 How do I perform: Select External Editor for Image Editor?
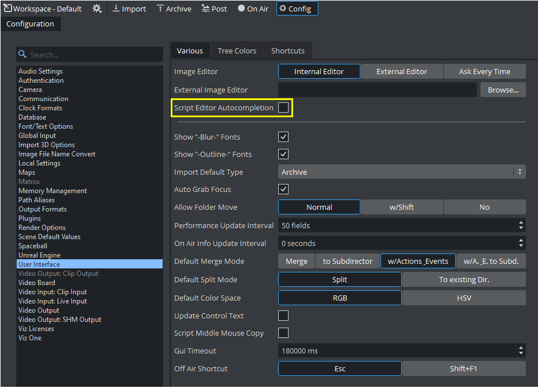(401, 71)
